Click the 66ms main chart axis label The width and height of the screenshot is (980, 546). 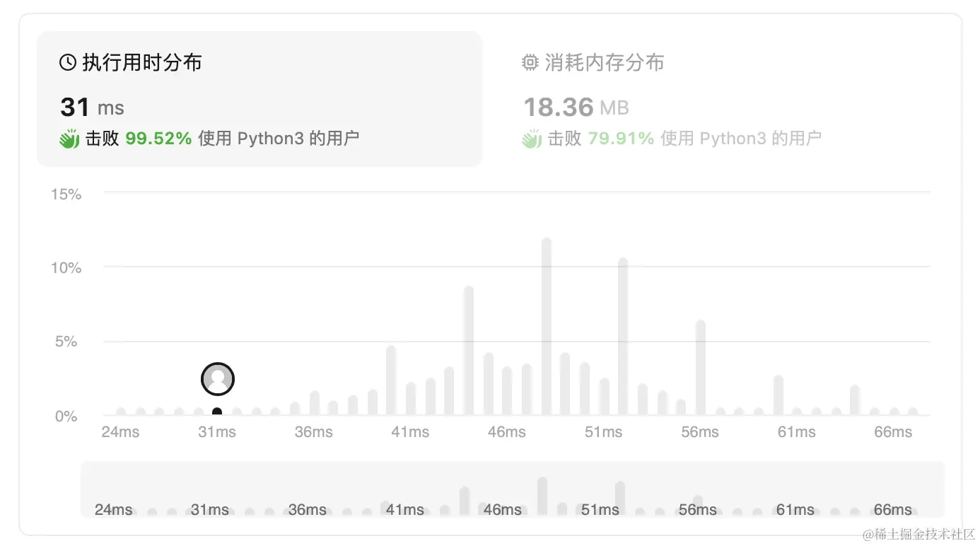(893, 431)
